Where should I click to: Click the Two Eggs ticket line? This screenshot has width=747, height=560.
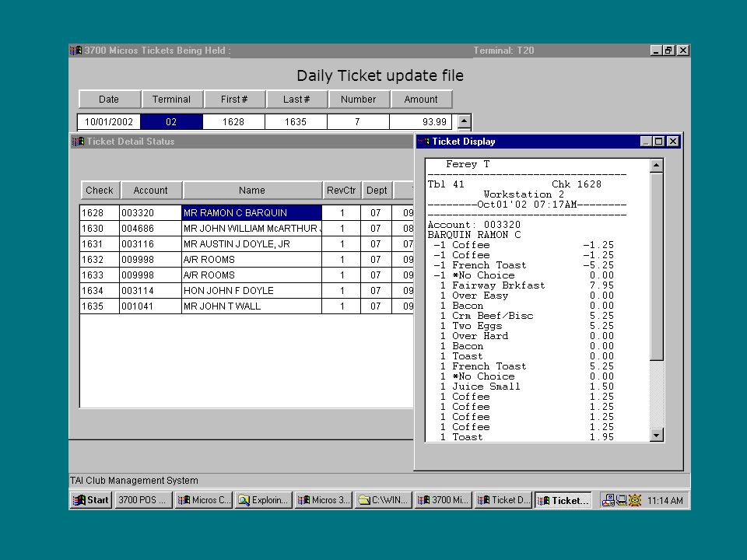point(527,326)
